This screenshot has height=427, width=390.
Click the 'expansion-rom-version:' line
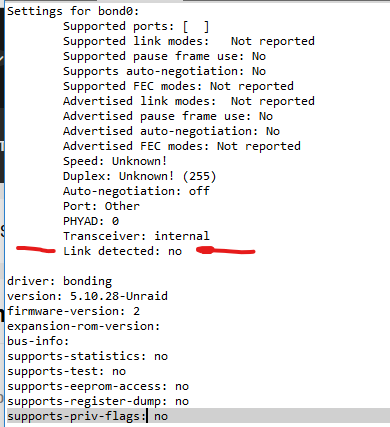(x=84, y=326)
